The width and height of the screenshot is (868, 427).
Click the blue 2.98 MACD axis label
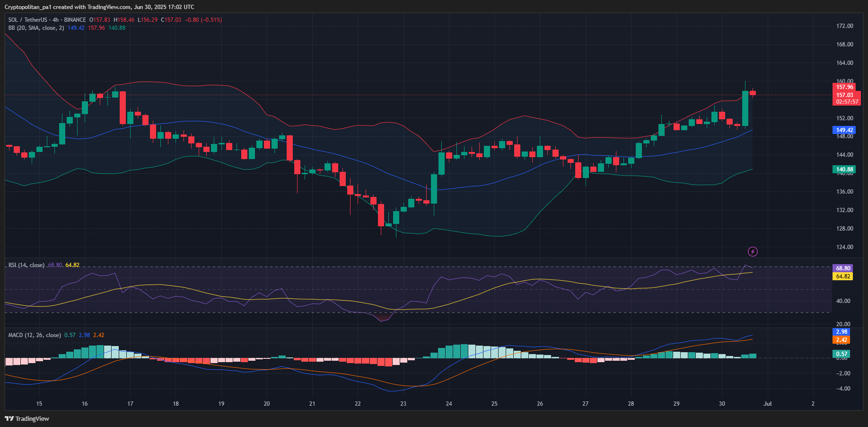(x=841, y=332)
